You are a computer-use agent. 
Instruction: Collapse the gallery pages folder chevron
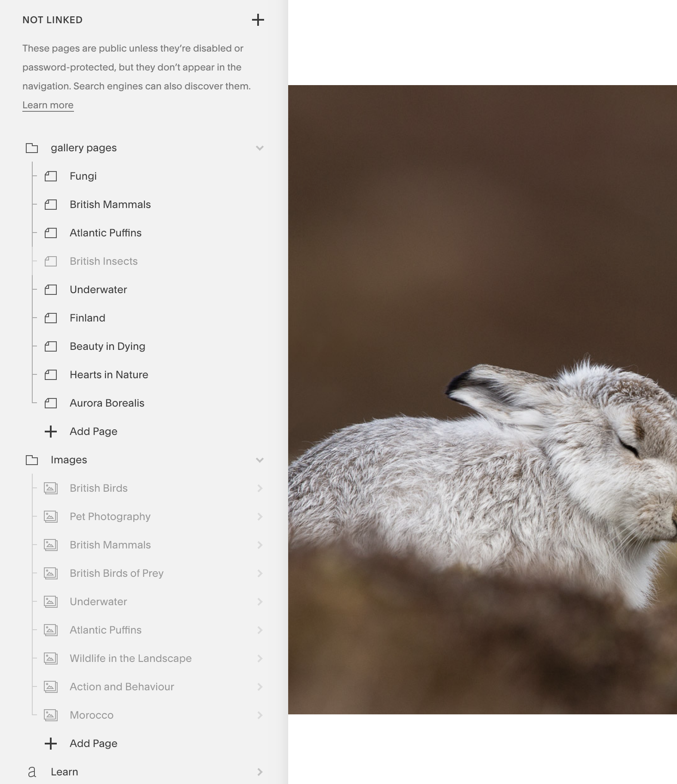[x=259, y=148]
